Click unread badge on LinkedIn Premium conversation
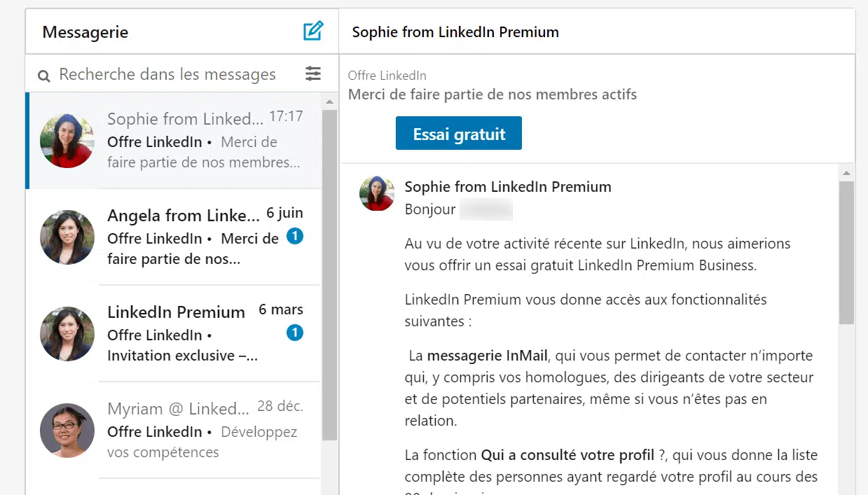Screen dimensions: 868x495 pos(295,333)
